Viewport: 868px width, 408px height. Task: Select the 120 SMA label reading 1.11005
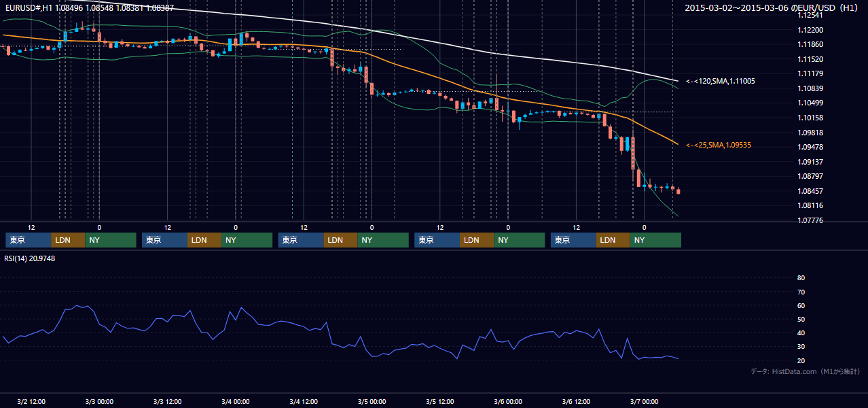pyautogui.click(x=721, y=81)
